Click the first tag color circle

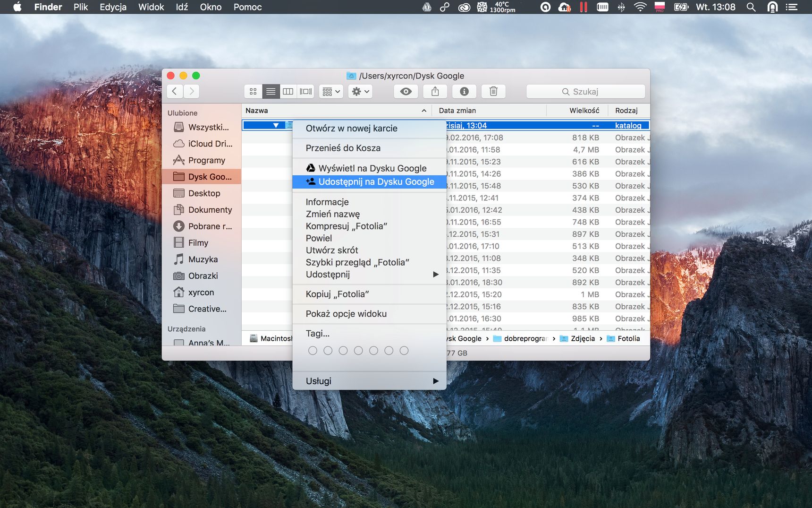coord(313,351)
